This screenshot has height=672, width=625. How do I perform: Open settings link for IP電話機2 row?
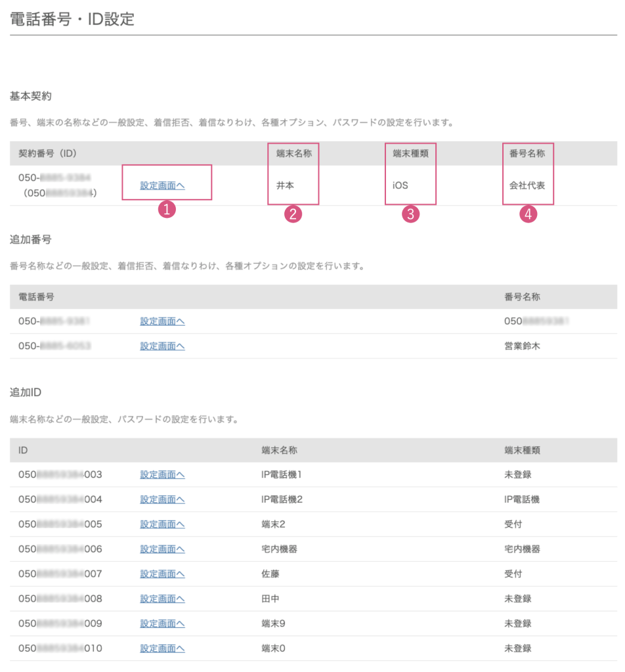pyautogui.click(x=162, y=499)
